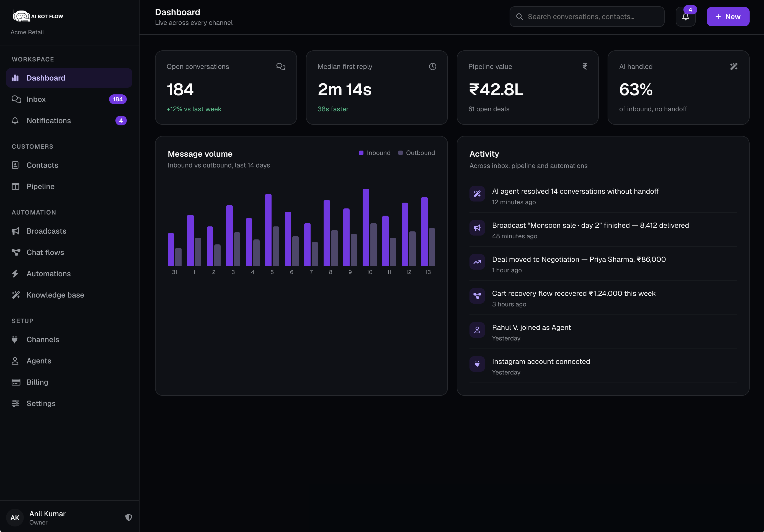Click plug icon beside Instagram account connected
The image size is (764, 532).
coord(477,364)
